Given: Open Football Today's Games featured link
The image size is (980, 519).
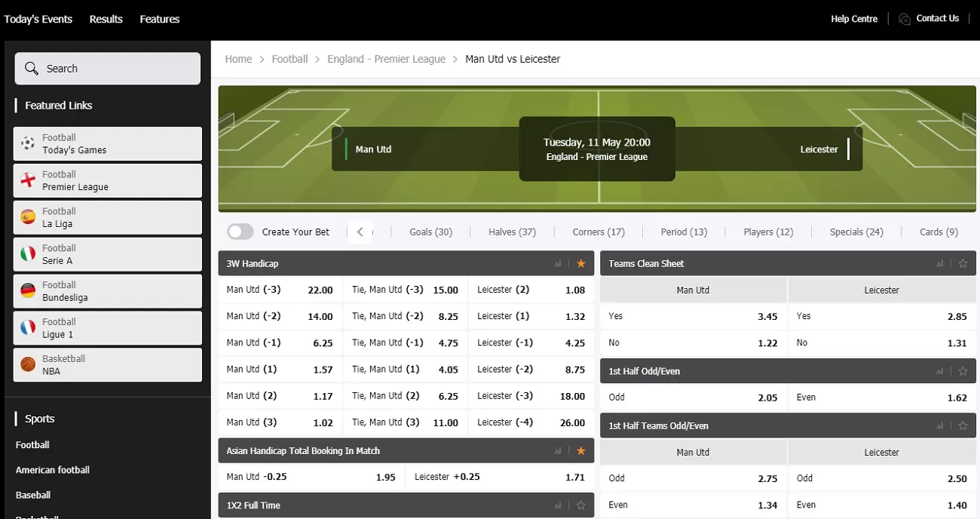Looking at the screenshot, I should [108, 143].
